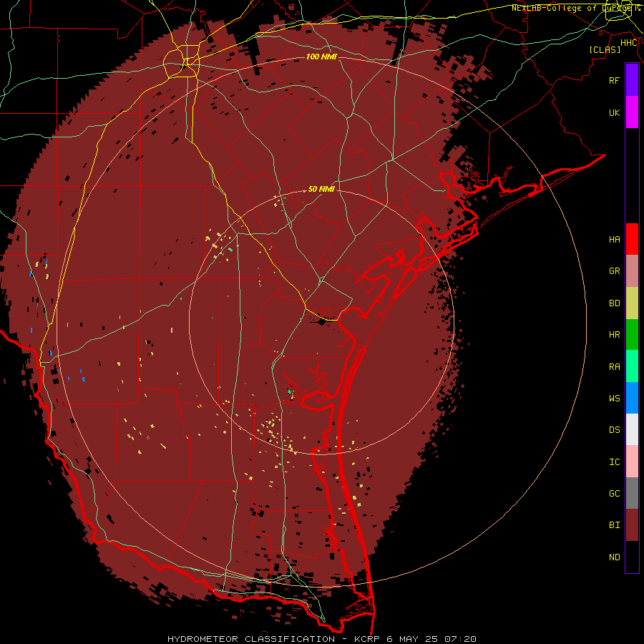Click the DS legend label

[x=615, y=430]
